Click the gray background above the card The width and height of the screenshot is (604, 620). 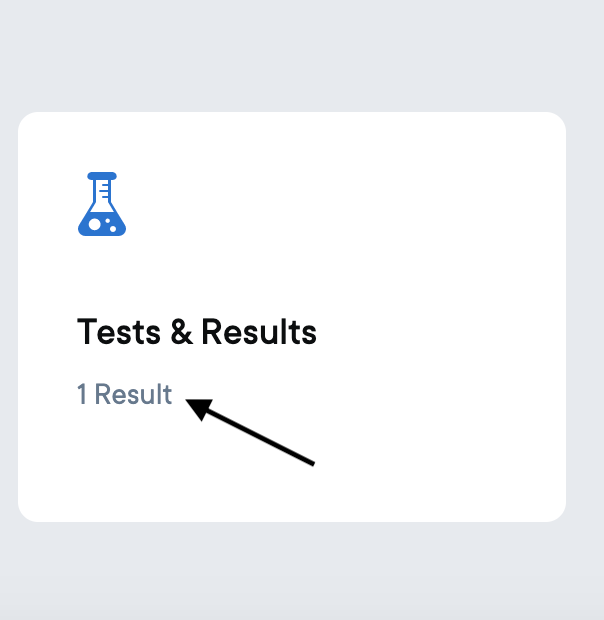pyautogui.click(x=302, y=55)
